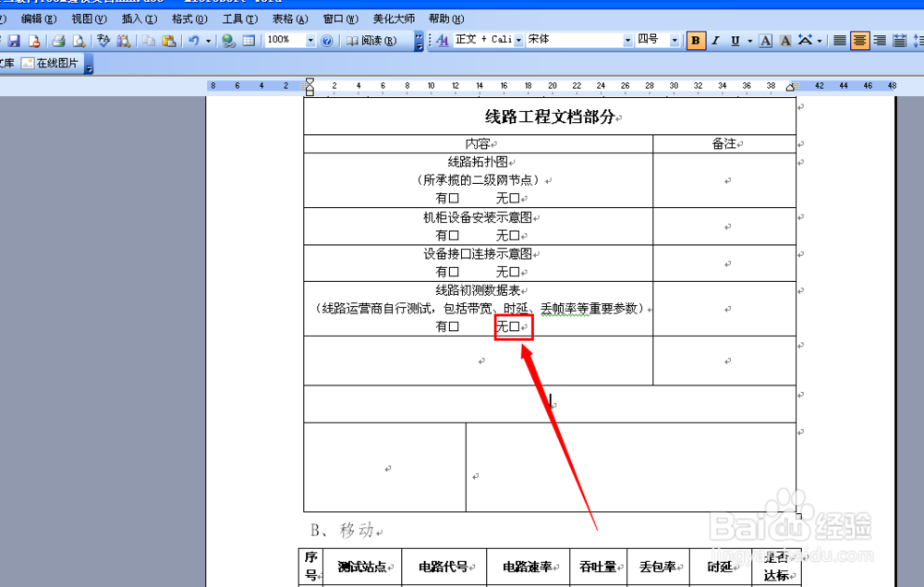Image resolution: width=924 pixels, height=587 pixels.
Task: Click the 备注 header cell
Action: coord(723,144)
